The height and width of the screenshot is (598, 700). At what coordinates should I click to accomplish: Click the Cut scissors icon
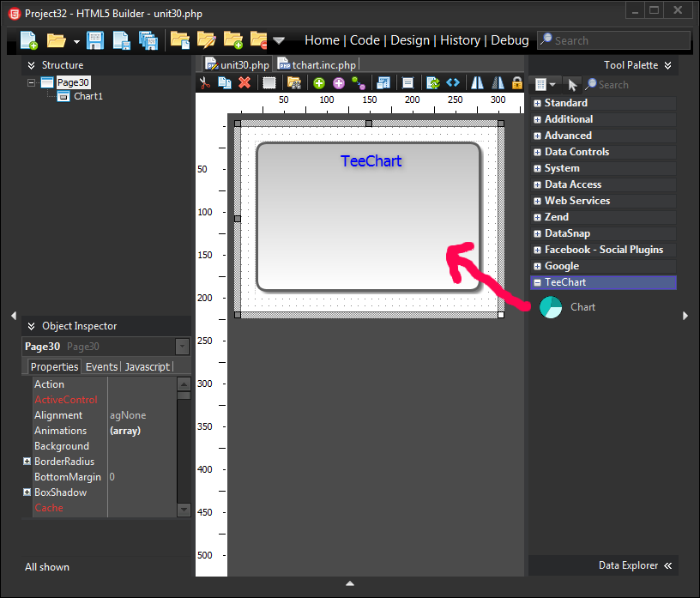(x=205, y=83)
